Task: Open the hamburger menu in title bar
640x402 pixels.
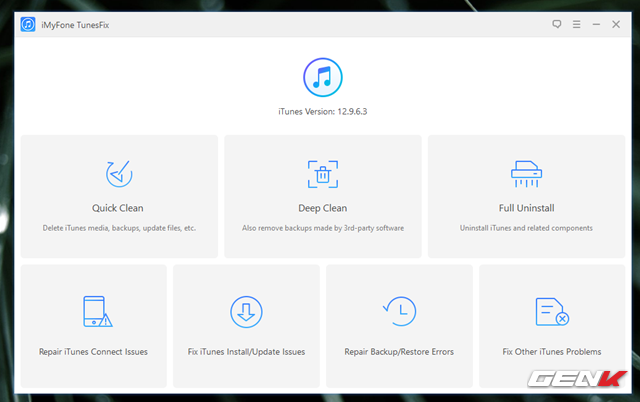Action: pos(576,24)
